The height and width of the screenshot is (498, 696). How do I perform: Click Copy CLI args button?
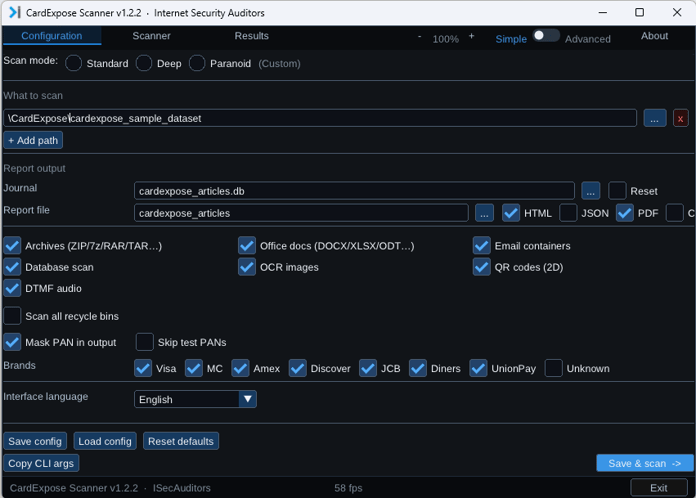point(41,463)
